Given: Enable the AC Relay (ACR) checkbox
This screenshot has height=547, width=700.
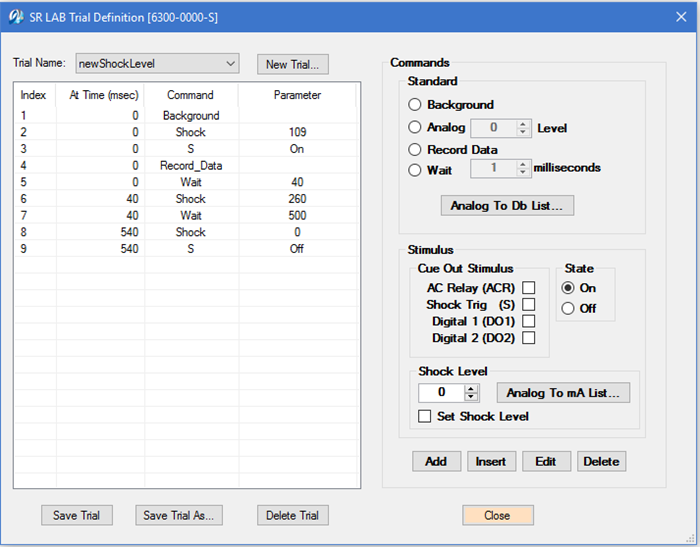Looking at the screenshot, I should 529,288.
